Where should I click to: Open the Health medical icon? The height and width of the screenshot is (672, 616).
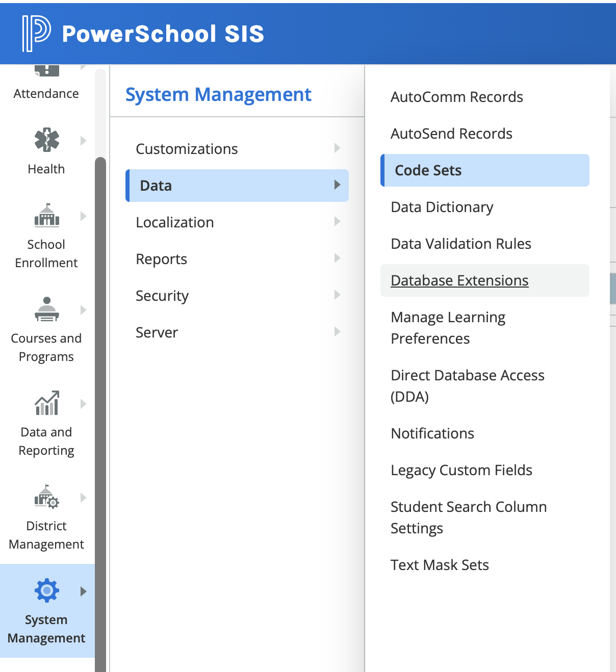[x=46, y=140]
